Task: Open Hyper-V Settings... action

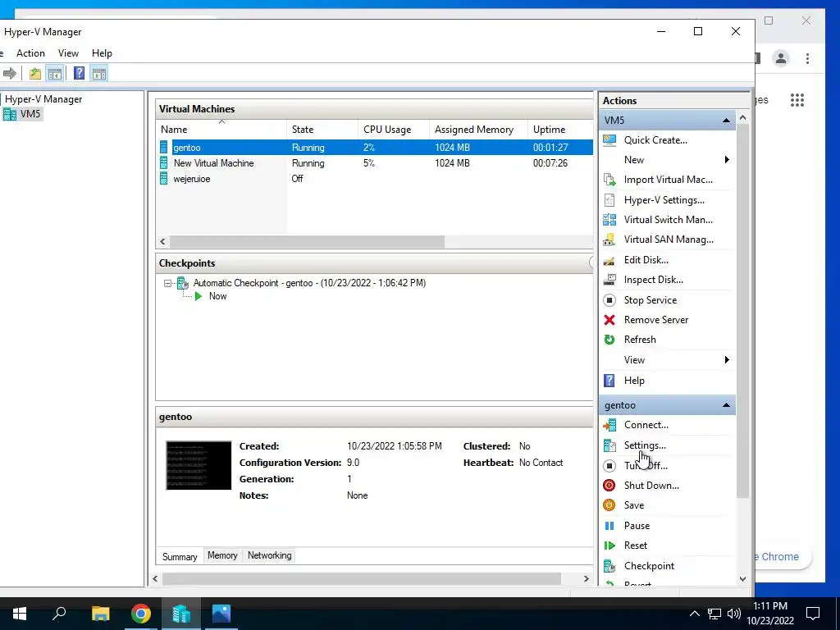Action: tap(664, 200)
